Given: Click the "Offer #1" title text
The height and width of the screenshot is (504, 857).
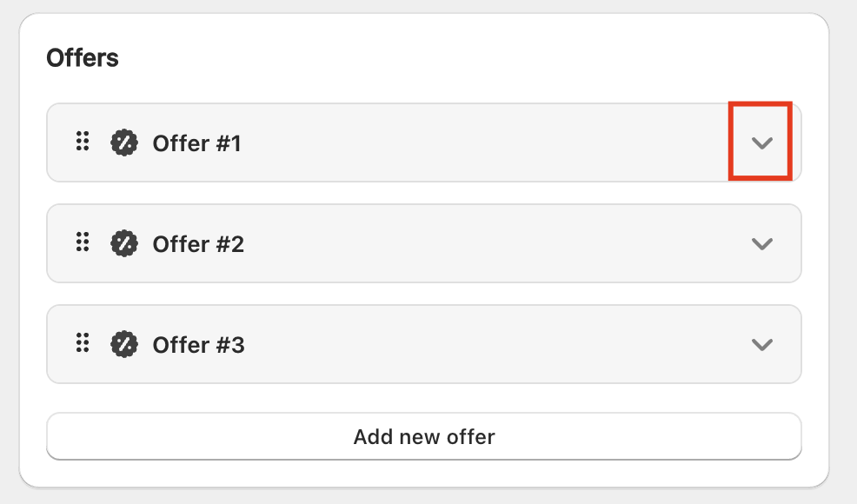Looking at the screenshot, I should (x=196, y=143).
